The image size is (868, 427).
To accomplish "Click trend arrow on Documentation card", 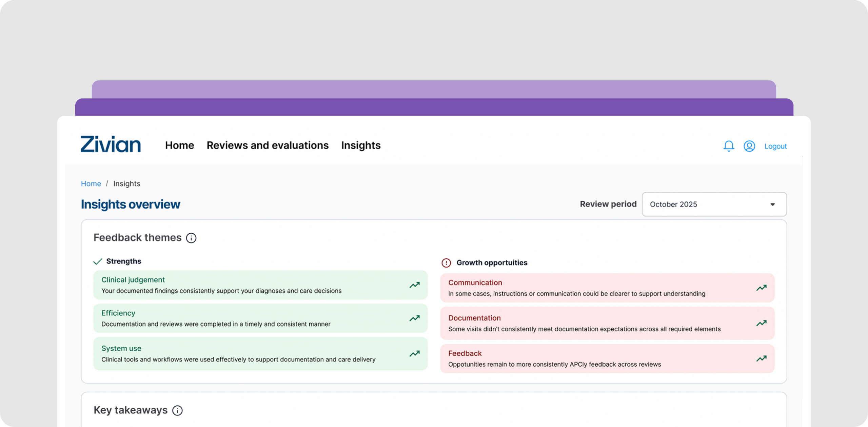I will pos(762,323).
